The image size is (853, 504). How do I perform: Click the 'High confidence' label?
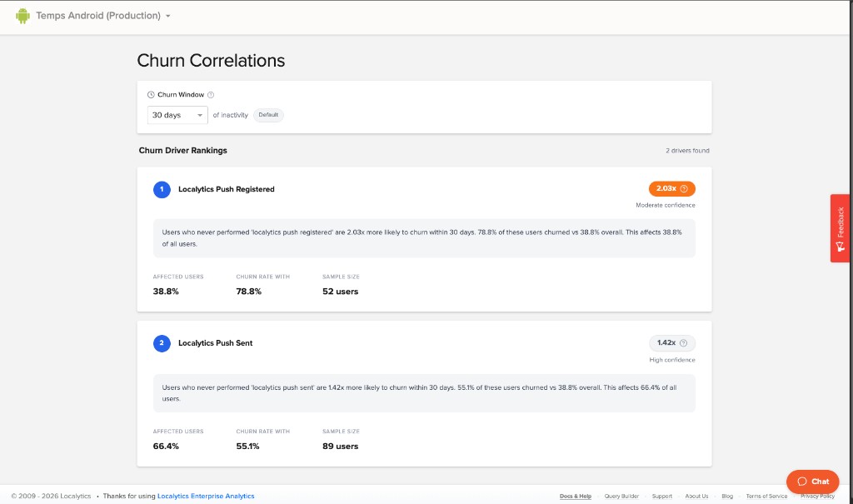[x=672, y=360]
